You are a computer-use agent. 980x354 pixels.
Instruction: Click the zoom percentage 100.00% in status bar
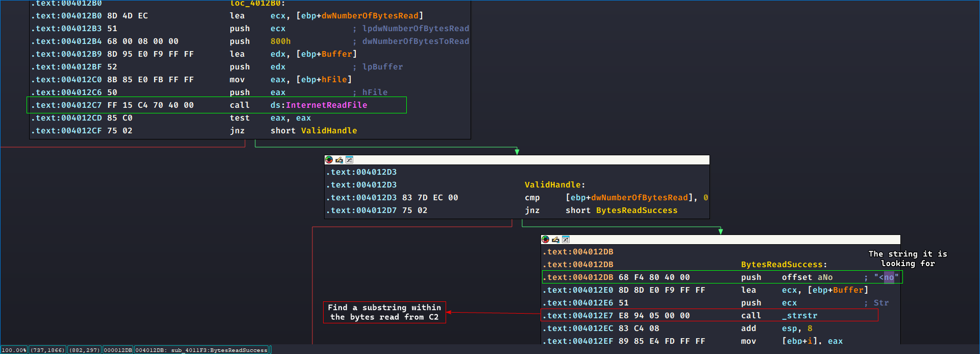(x=14, y=350)
